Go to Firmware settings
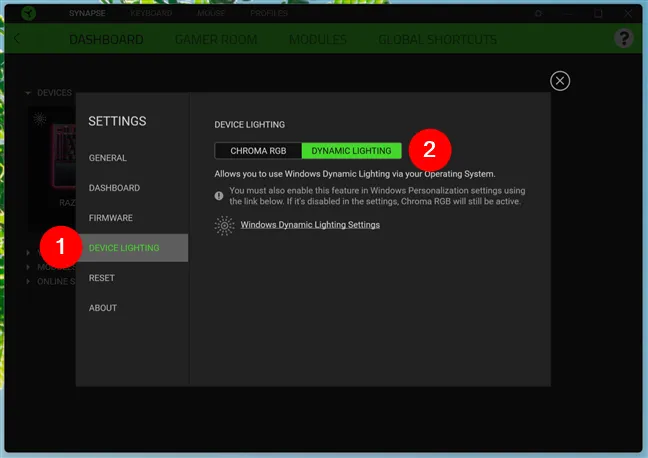The image size is (648, 458). click(111, 218)
